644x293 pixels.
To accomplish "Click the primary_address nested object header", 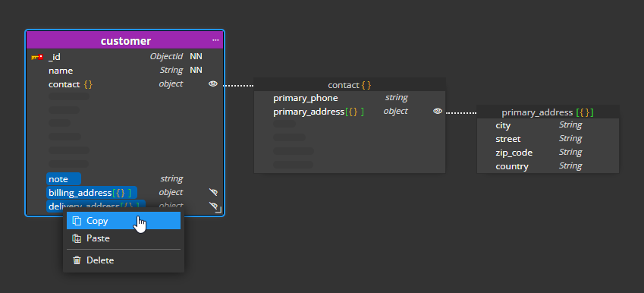I will pos(548,112).
